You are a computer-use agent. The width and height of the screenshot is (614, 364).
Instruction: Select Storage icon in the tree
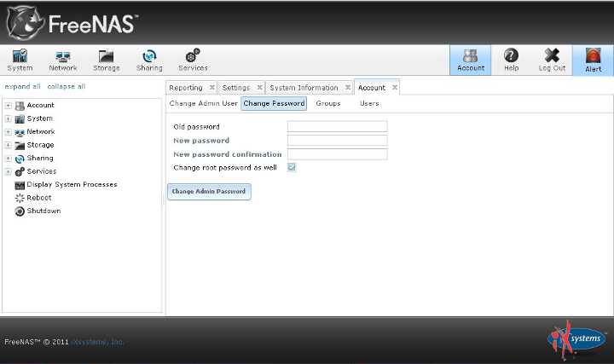(20, 145)
